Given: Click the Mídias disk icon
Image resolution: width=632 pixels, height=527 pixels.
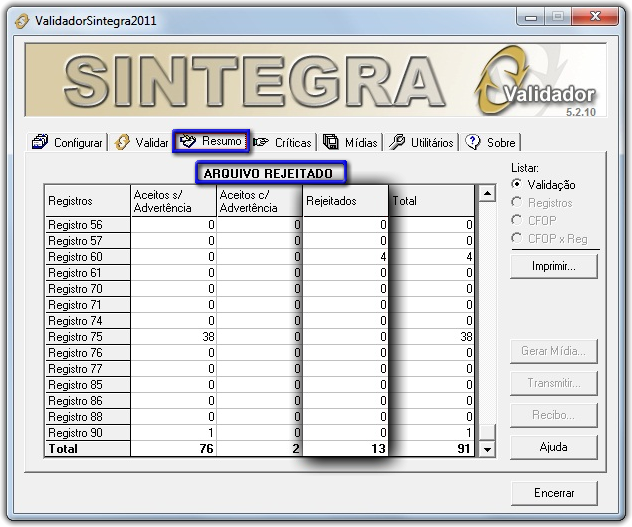Looking at the screenshot, I should (x=331, y=142).
